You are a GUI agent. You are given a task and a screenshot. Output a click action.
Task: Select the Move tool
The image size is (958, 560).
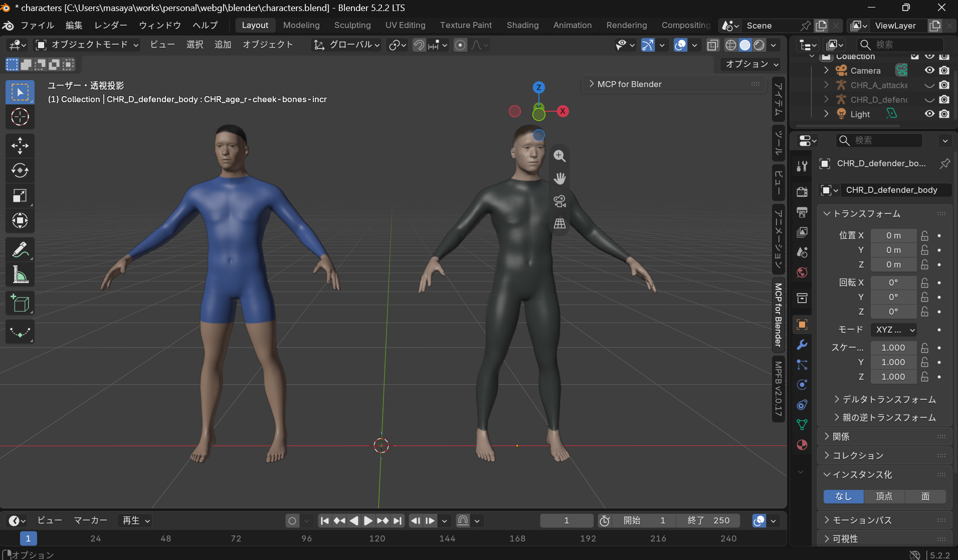[20, 146]
